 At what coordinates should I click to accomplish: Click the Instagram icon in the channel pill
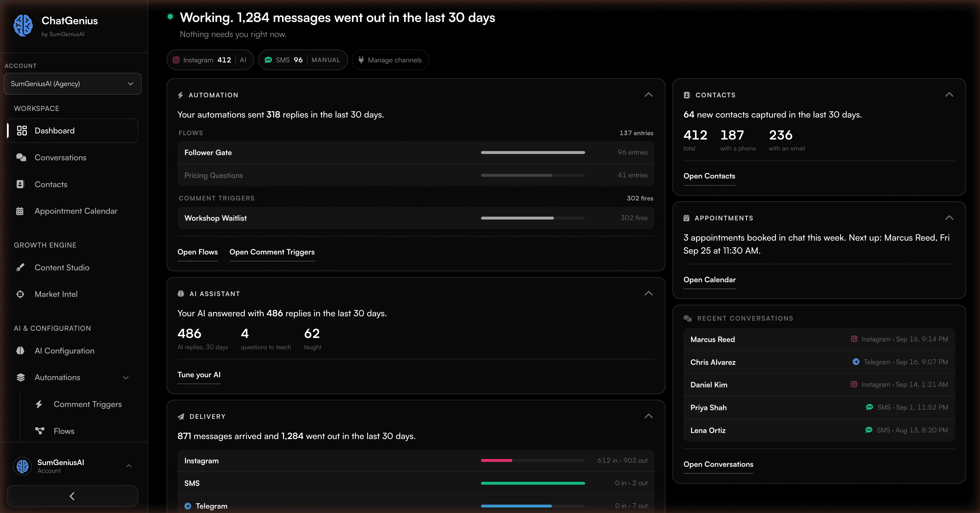click(176, 60)
